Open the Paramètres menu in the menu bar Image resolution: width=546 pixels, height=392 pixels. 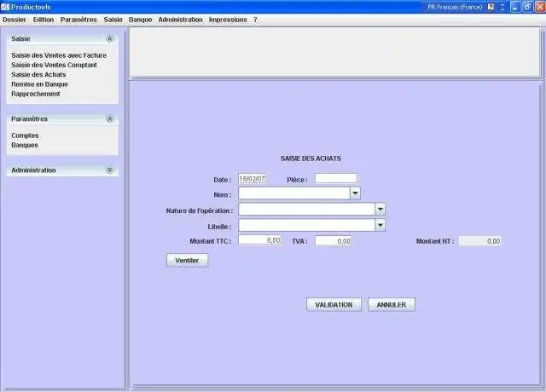coord(78,20)
